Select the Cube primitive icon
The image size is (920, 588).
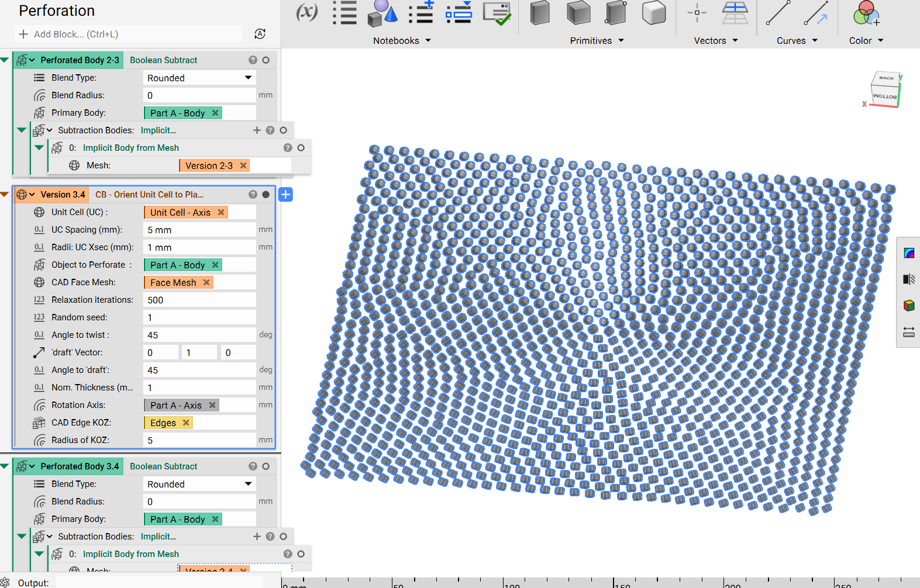tap(578, 13)
